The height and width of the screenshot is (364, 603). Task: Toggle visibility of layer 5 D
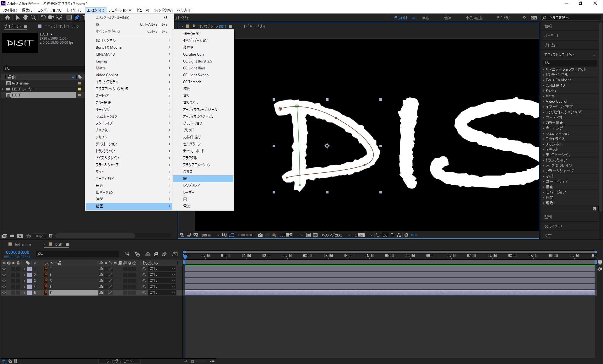pos(3,292)
